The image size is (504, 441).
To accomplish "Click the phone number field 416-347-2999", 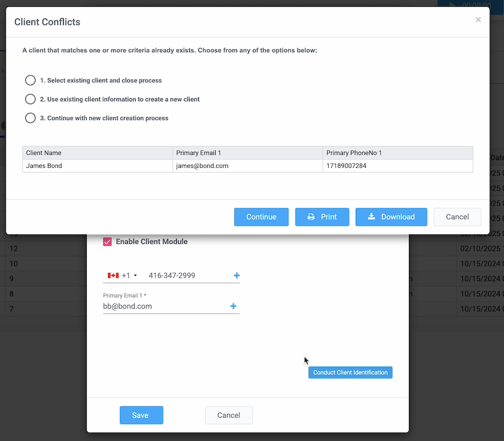I will point(186,275).
